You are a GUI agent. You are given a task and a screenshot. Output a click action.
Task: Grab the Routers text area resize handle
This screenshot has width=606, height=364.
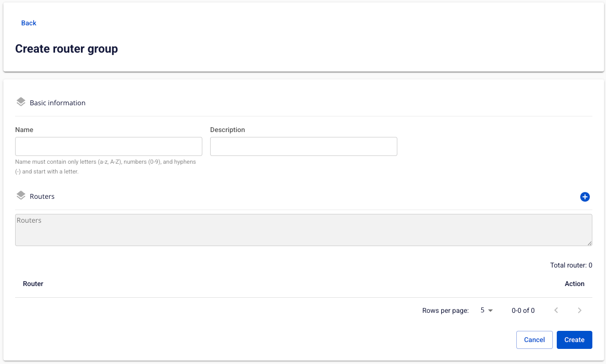[589, 243]
